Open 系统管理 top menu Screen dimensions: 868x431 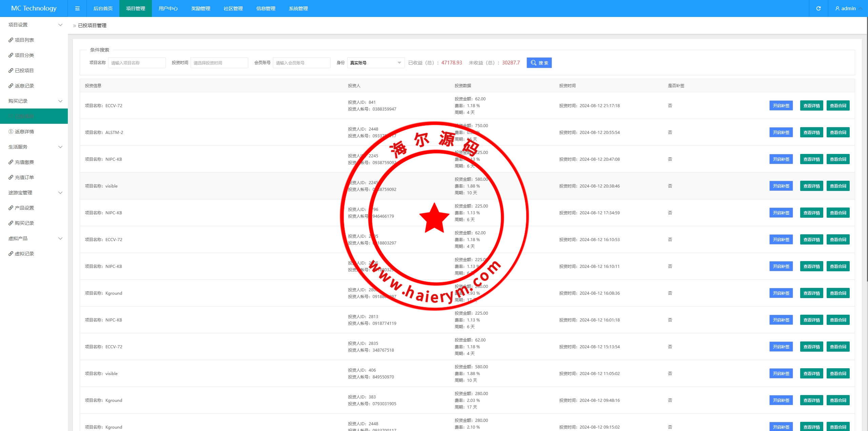tap(298, 8)
